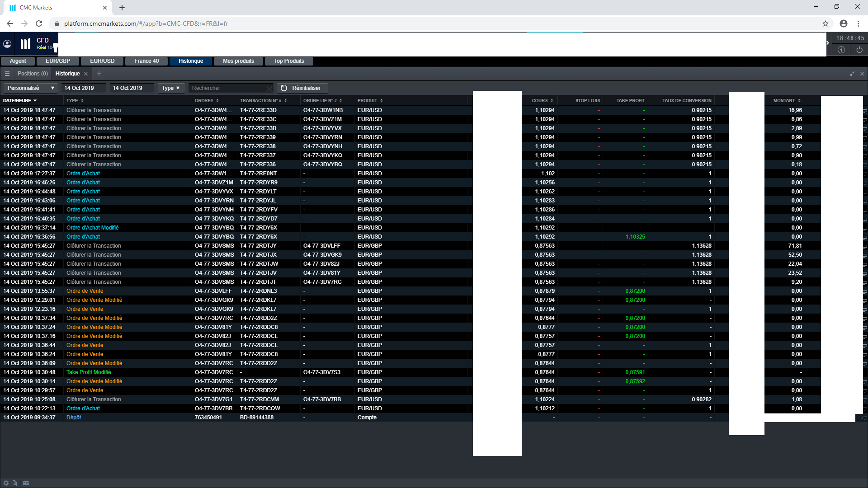Click the information icon near clock
Screen dimensions: 868x488
click(841, 50)
